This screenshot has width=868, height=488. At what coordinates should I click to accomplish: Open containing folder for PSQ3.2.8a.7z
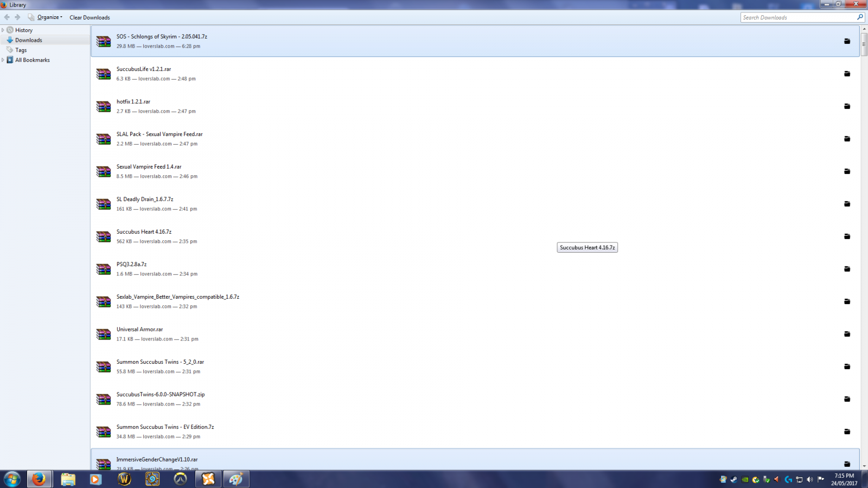pos(847,269)
